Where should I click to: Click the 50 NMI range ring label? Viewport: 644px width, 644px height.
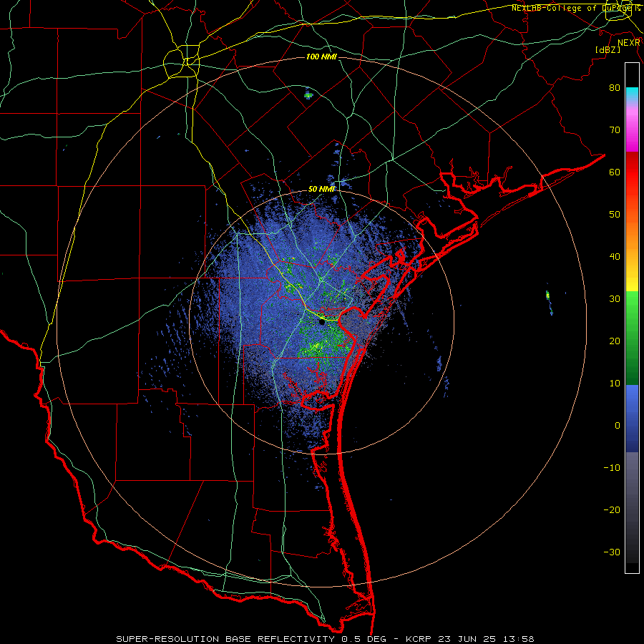321,190
